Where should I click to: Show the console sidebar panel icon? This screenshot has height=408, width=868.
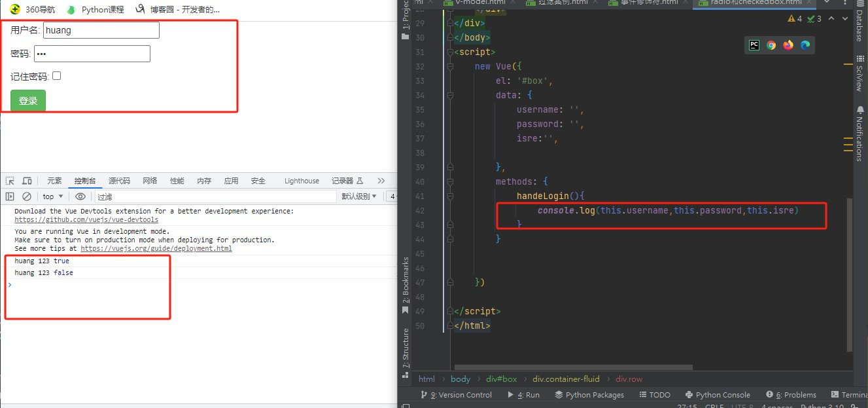(x=10, y=196)
